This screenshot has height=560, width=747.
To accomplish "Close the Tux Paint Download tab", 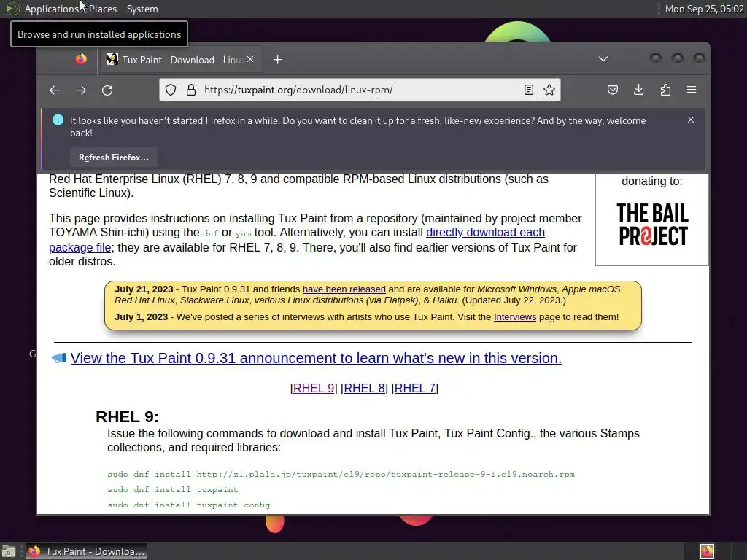I will [250, 60].
